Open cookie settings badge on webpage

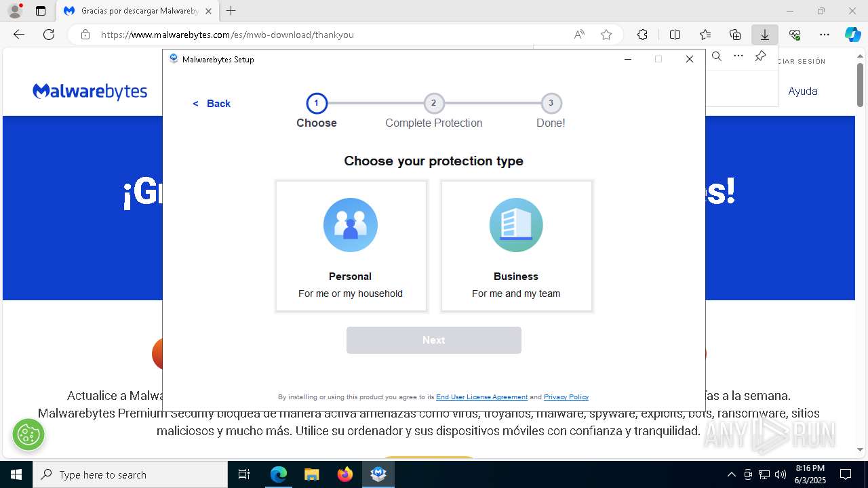28,434
